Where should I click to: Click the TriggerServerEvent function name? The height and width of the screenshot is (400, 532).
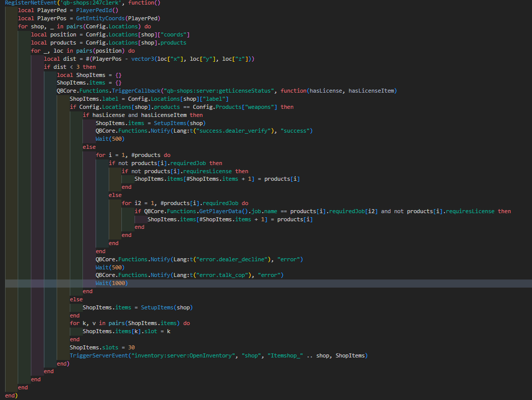pos(99,355)
